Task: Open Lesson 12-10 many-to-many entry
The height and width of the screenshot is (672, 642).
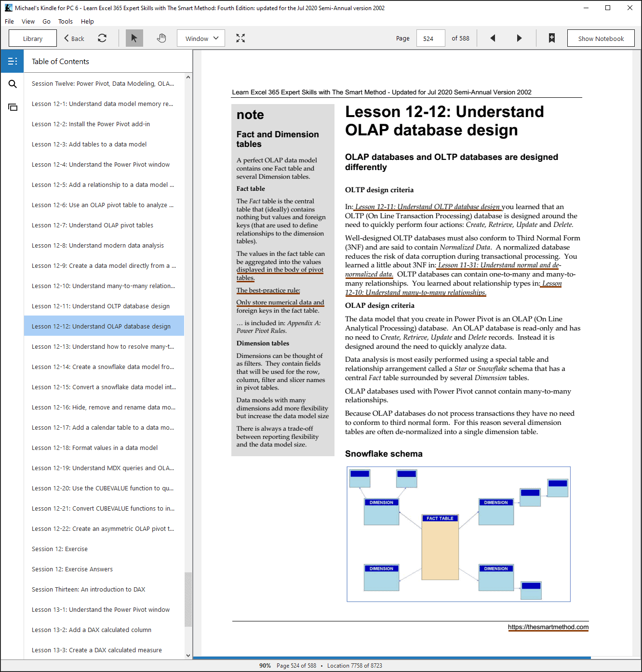Action: click(104, 286)
